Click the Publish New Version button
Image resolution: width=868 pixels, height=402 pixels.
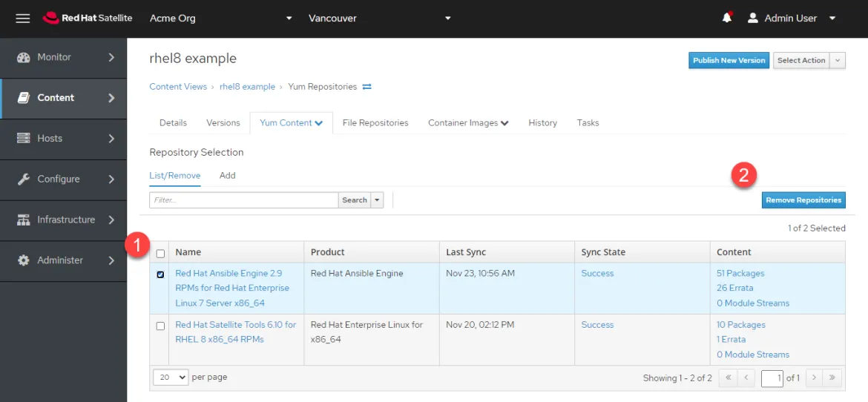pos(729,61)
